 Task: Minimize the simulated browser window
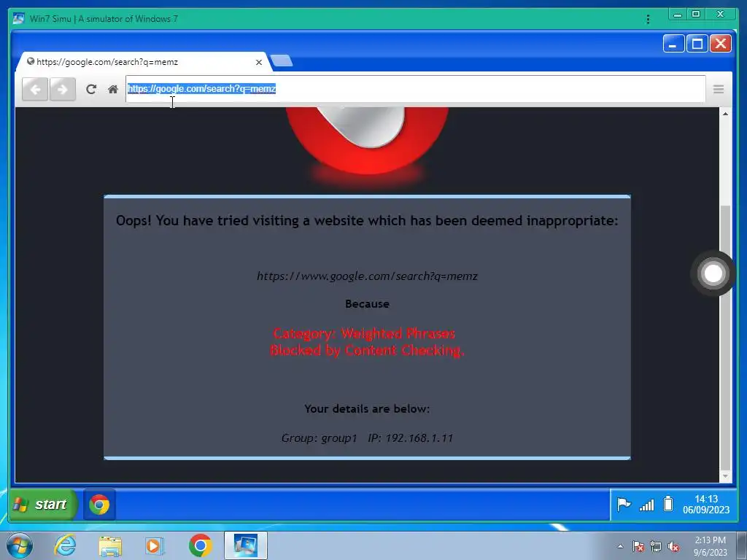673,44
